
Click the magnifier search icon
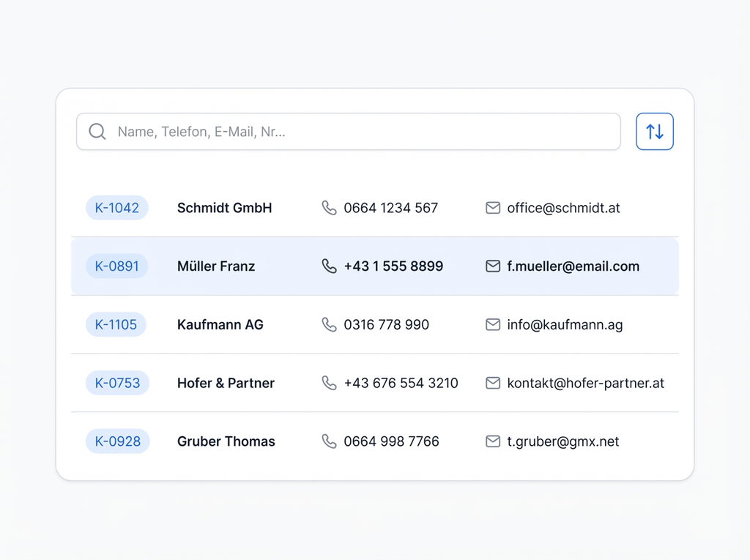[x=97, y=132]
